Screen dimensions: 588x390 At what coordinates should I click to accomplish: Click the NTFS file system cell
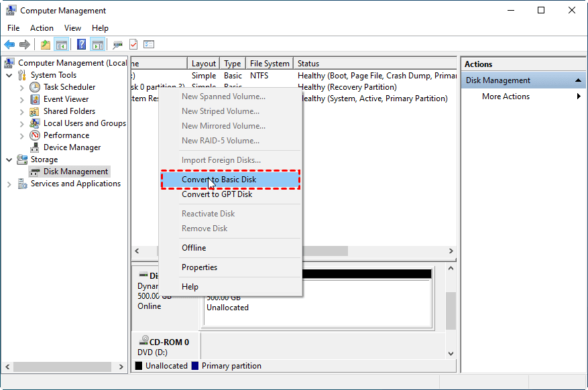259,76
